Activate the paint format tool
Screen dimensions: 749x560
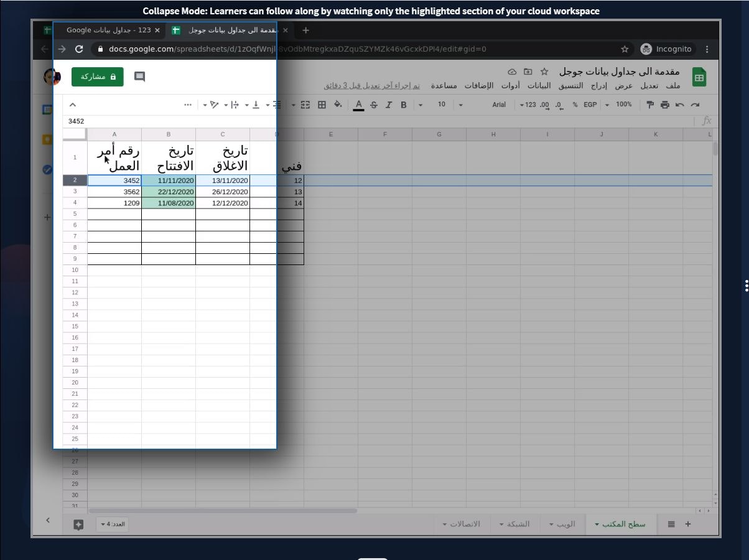(x=650, y=105)
